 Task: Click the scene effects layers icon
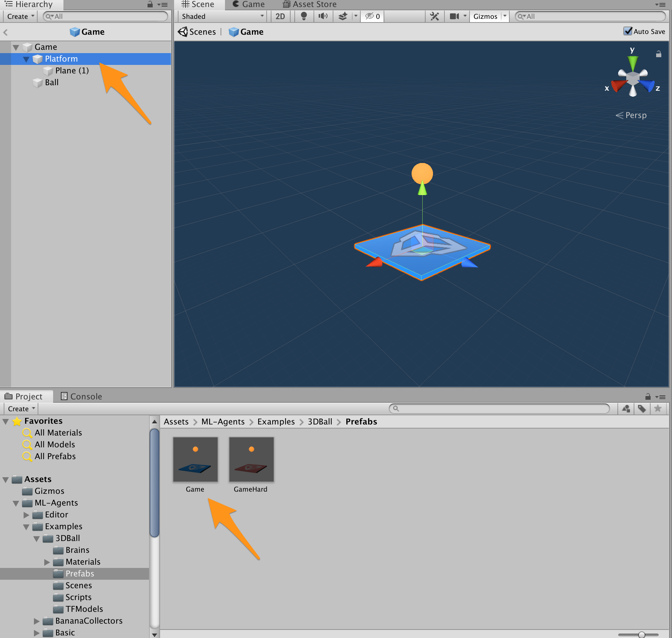pyautogui.click(x=343, y=16)
